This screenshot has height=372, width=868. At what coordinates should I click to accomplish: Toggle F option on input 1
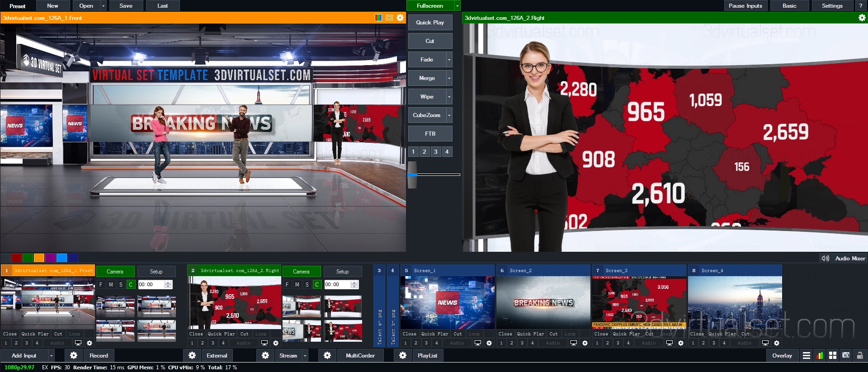point(101,284)
